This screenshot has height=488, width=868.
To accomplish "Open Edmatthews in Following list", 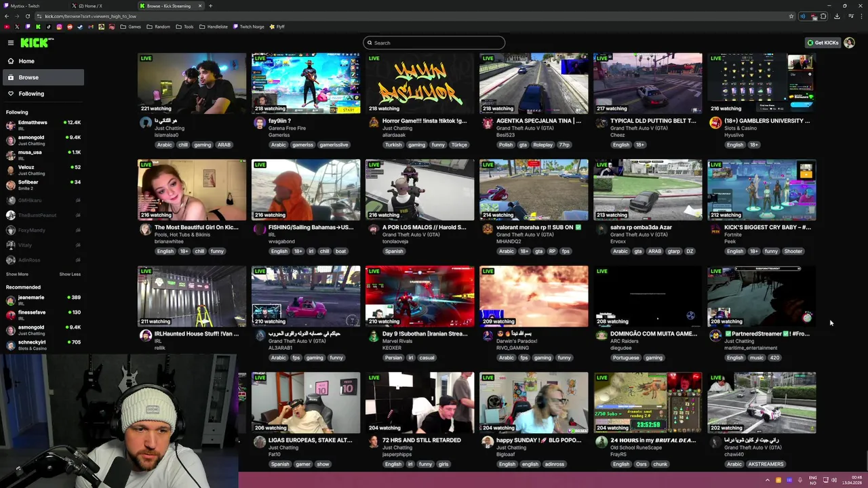I will coord(43,125).
